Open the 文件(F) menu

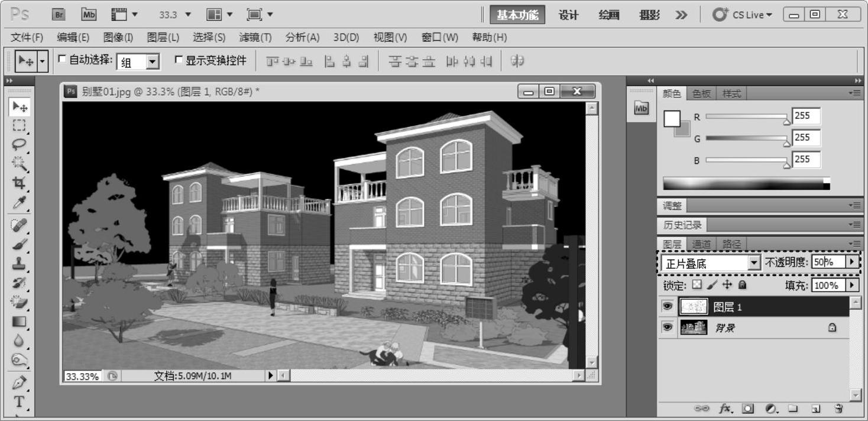tap(27, 37)
